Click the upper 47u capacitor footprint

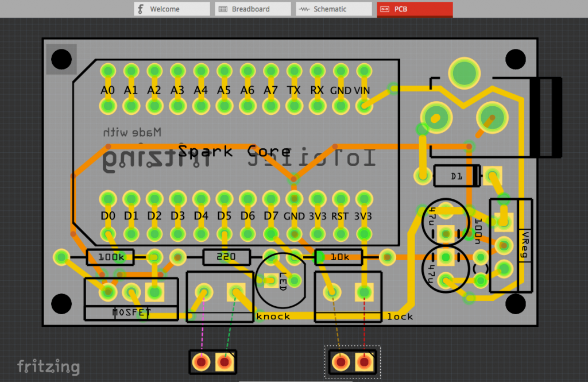pyautogui.click(x=445, y=221)
